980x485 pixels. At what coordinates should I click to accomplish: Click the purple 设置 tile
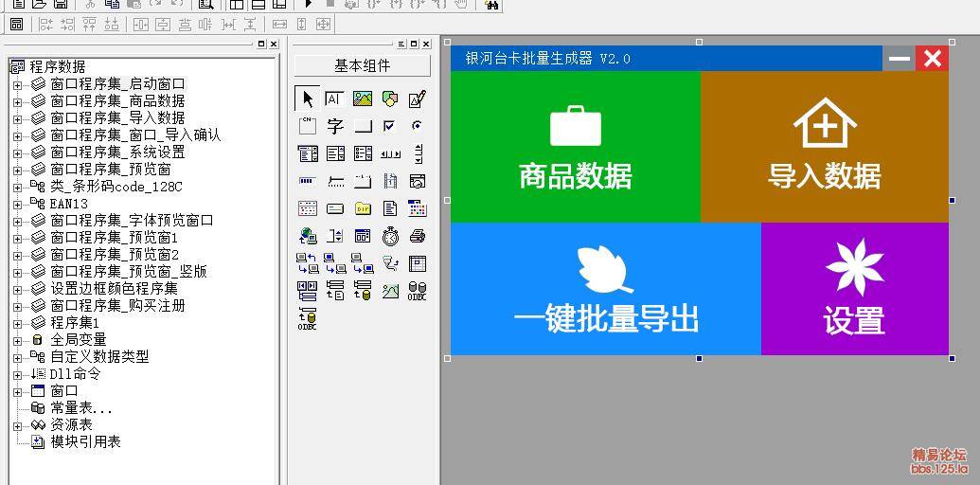[855, 289]
